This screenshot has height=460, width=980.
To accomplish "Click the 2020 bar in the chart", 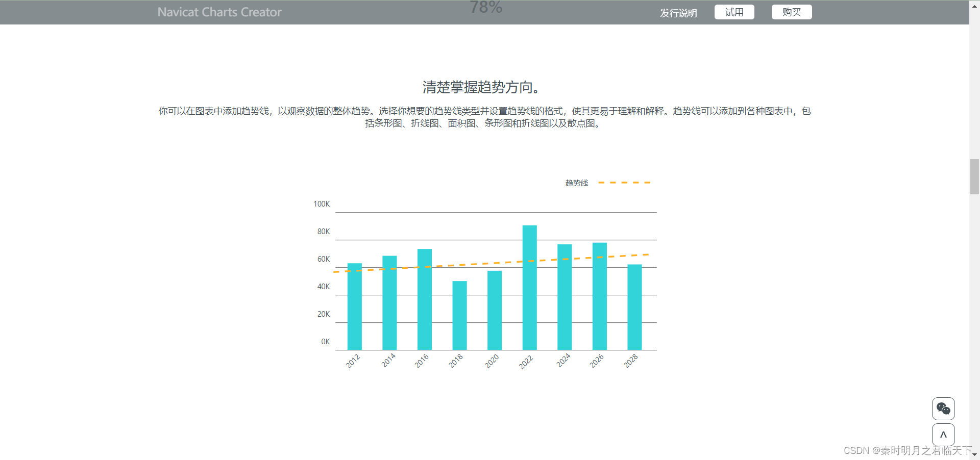I will pos(495,310).
